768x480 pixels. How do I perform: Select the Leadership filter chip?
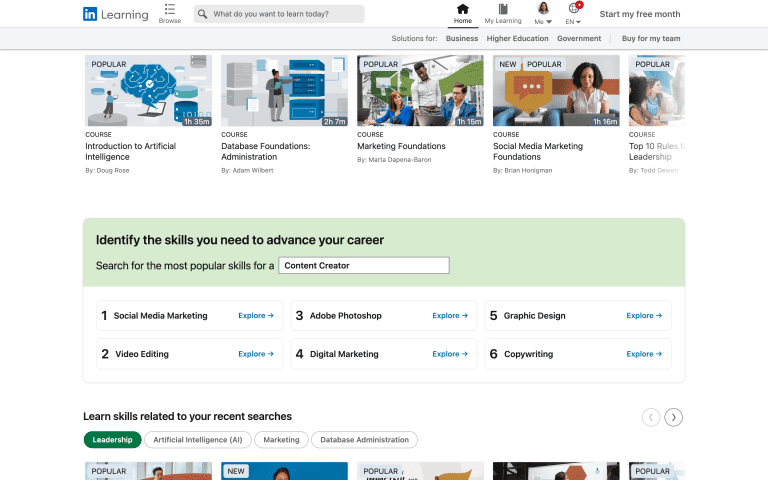113,440
